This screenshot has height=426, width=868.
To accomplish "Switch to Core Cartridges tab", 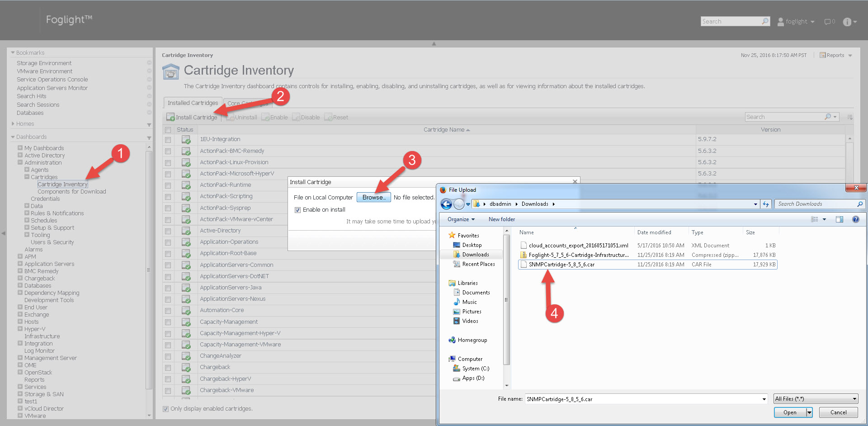I will [248, 104].
